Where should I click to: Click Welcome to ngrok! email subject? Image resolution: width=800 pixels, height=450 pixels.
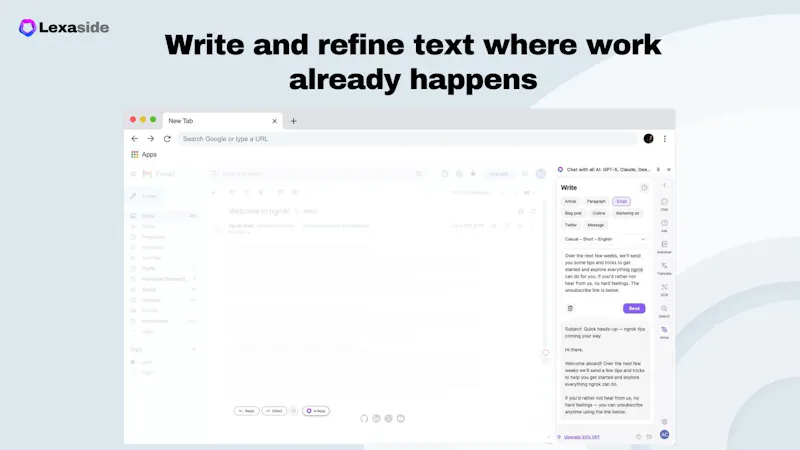point(259,211)
